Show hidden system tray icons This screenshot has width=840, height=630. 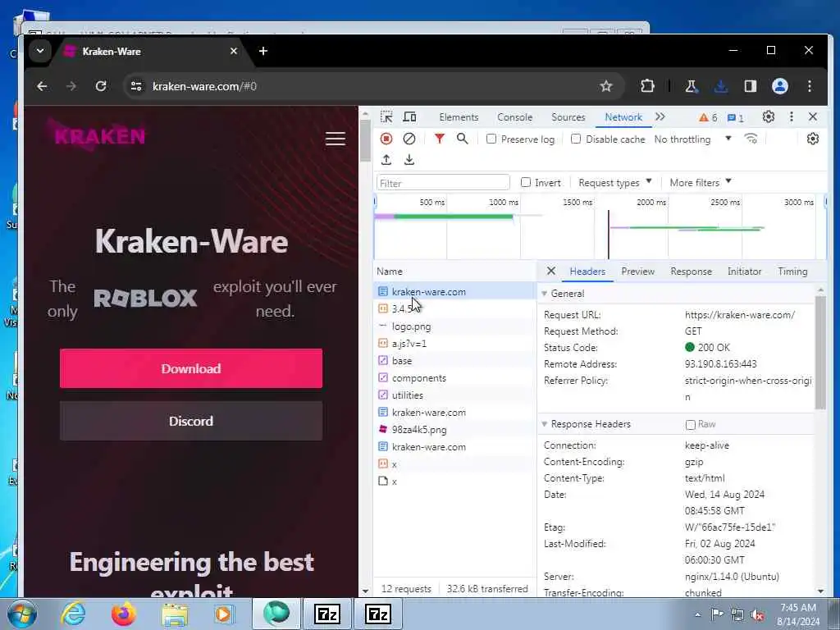pyautogui.click(x=697, y=614)
